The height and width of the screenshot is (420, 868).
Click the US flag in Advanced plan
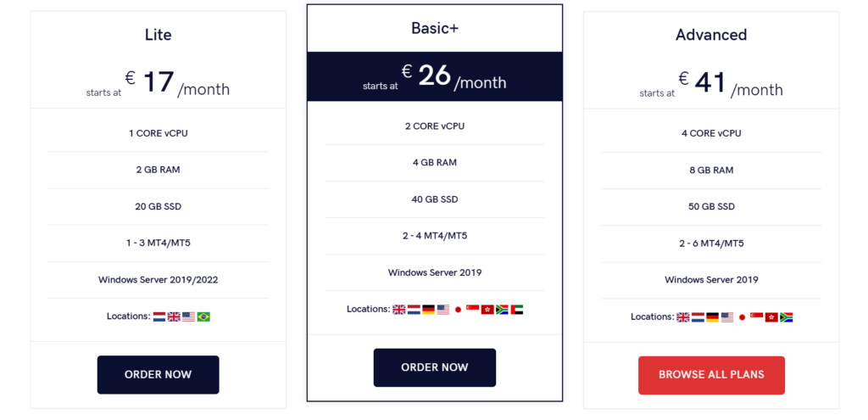point(727,317)
